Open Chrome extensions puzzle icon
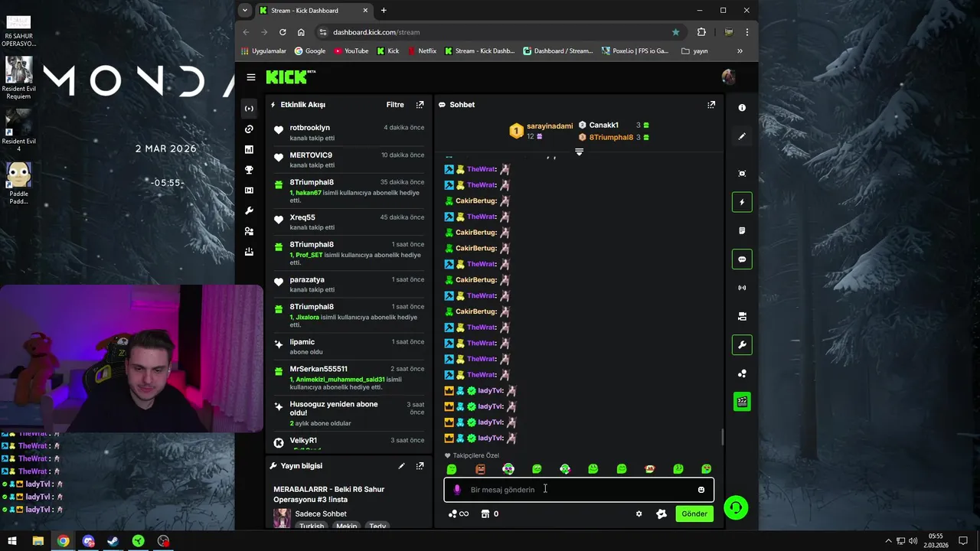 [x=701, y=32]
